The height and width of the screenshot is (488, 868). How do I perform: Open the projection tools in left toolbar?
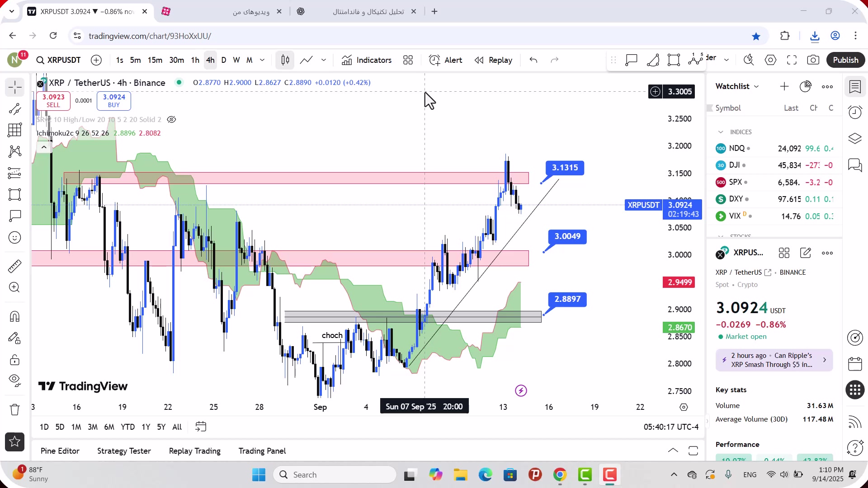tap(15, 173)
